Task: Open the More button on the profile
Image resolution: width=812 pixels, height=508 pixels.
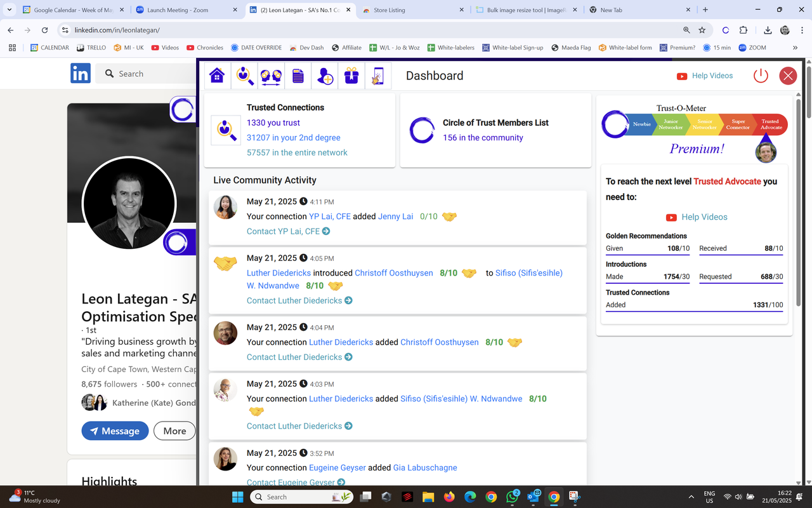Action: point(174,431)
